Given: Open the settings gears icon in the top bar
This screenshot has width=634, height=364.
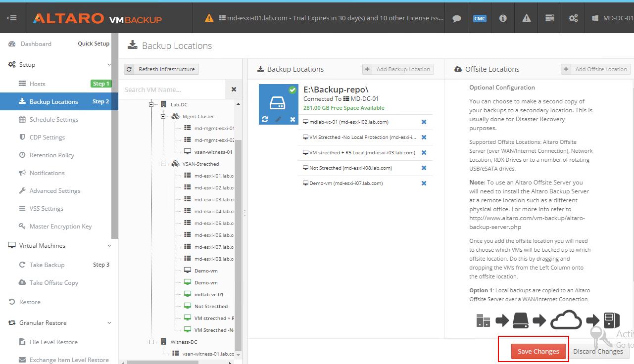Looking at the screenshot, I should [x=573, y=18].
